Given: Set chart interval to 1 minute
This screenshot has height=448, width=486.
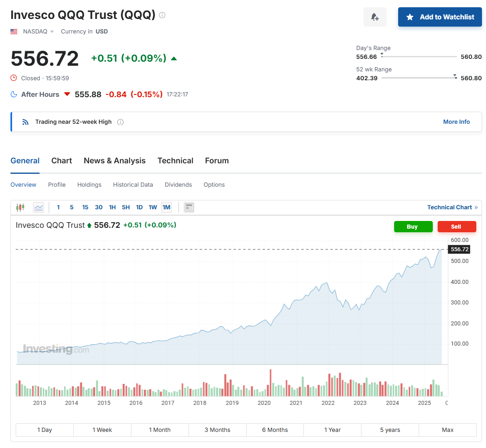Looking at the screenshot, I should click(x=58, y=207).
